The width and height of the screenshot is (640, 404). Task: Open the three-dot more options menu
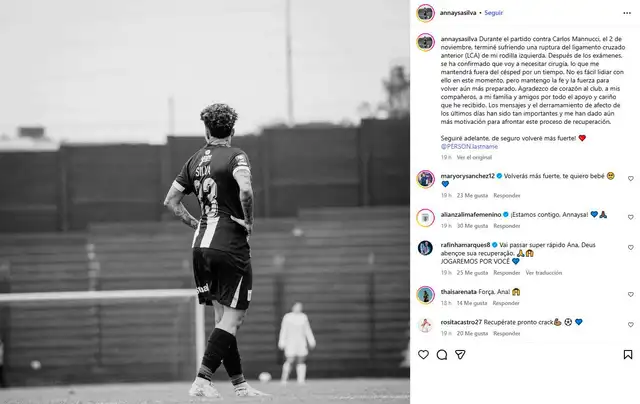tap(627, 13)
